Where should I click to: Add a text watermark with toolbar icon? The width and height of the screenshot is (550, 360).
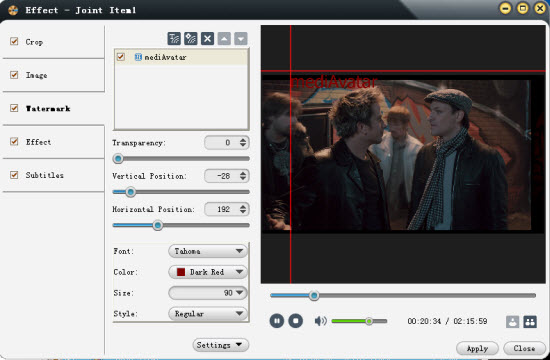click(174, 38)
